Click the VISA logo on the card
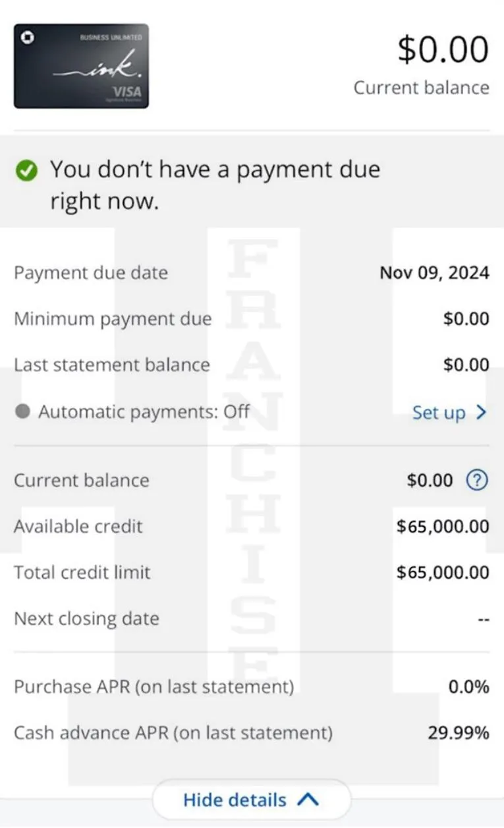Viewport: 504px width, 828px height. pyautogui.click(x=126, y=92)
